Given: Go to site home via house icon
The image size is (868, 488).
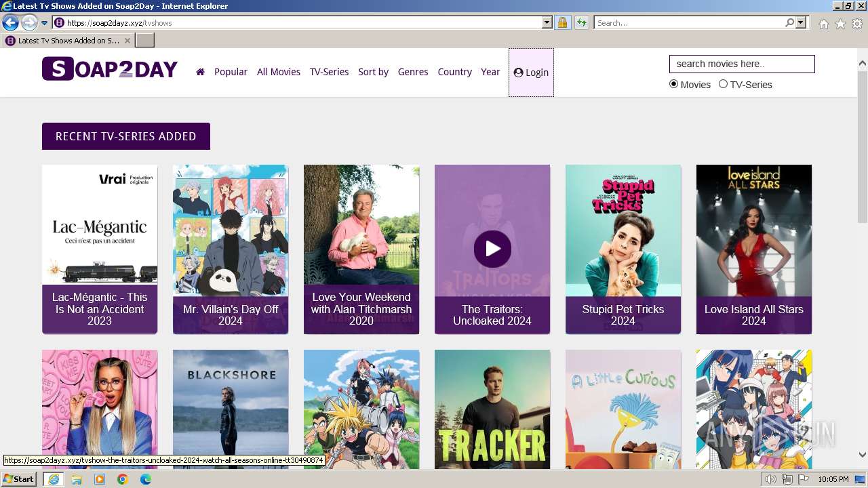Looking at the screenshot, I should (x=200, y=72).
